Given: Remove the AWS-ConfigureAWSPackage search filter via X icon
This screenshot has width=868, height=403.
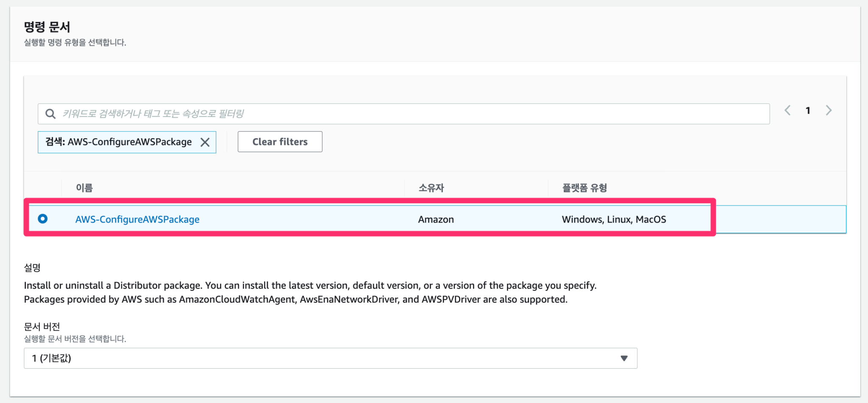Looking at the screenshot, I should [206, 142].
